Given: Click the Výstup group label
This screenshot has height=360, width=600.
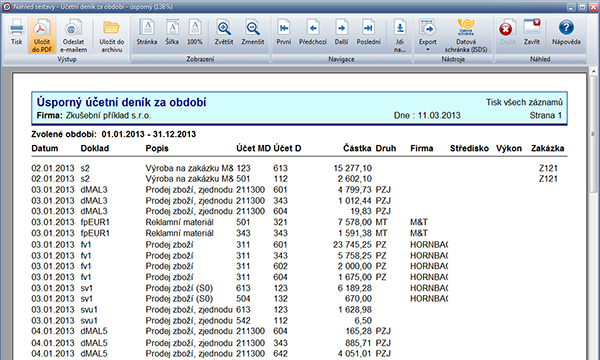Looking at the screenshot, I should coord(67,59).
